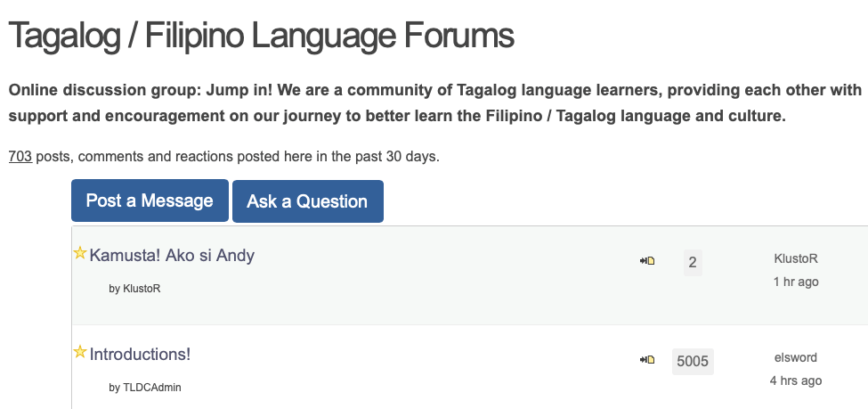Viewport: 868px width, 409px height.
Task: Click the Tagalog / Filipino Language Forums heading
Action: click(x=261, y=36)
